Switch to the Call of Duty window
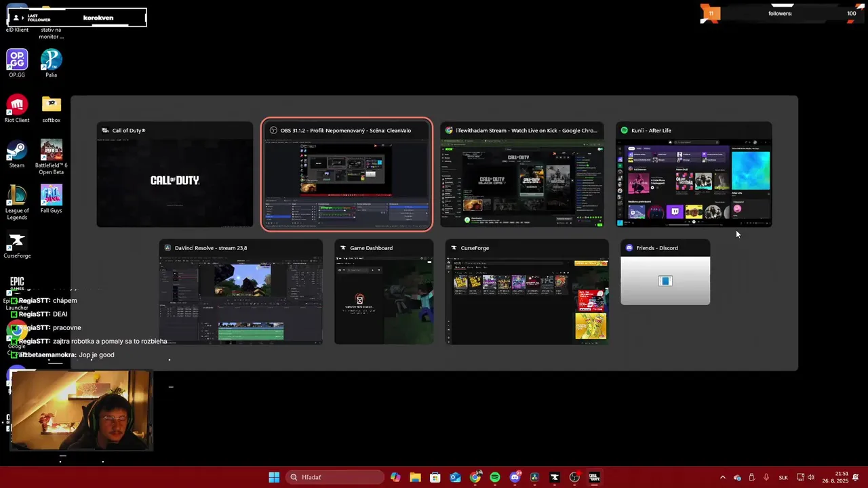The image size is (868, 488). coord(175,175)
